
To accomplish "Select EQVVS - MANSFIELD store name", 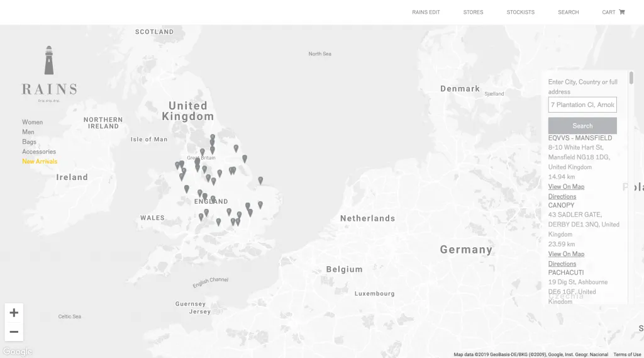I will click(x=580, y=138).
